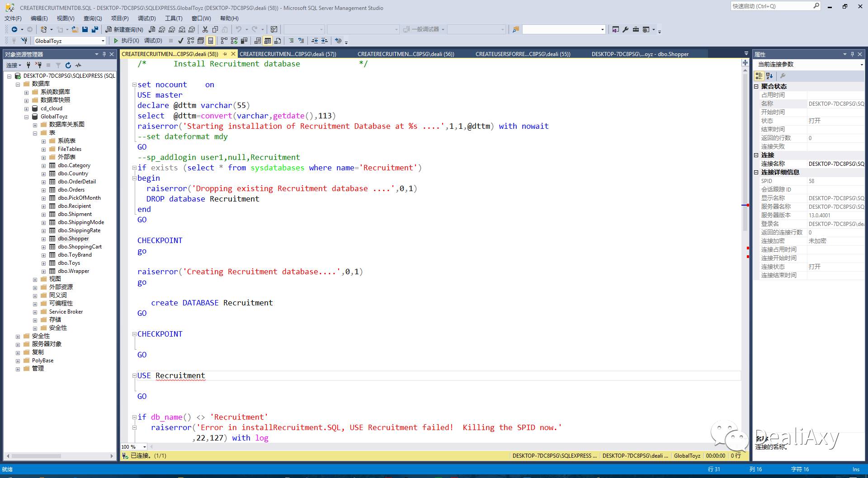Open the 工具(T) menu
The width and height of the screenshot is (868, 478).
tap(174, 19)
